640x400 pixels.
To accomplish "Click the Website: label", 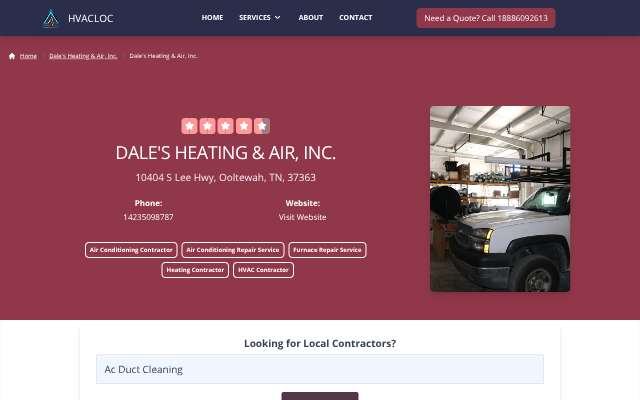I will (x=302, y=203).
